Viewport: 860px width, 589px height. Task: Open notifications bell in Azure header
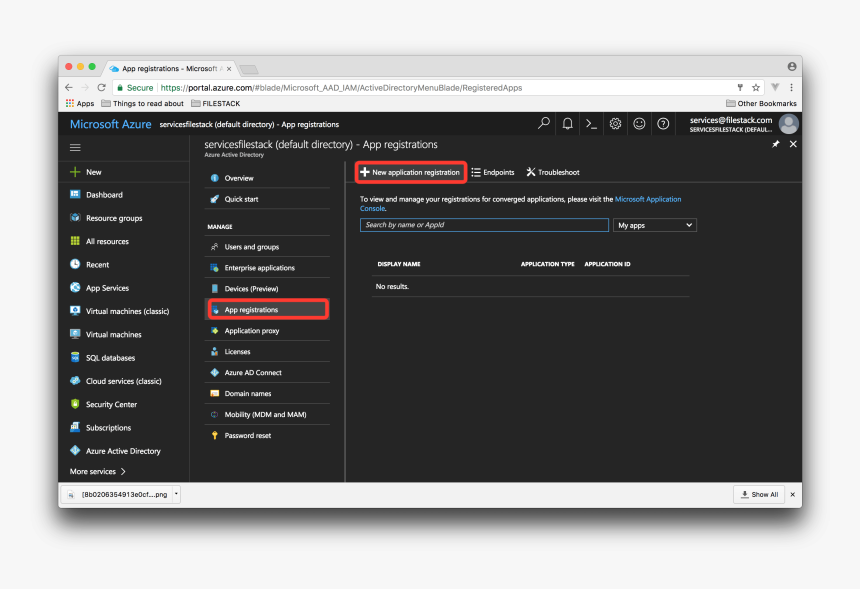[x=568, y=124]
